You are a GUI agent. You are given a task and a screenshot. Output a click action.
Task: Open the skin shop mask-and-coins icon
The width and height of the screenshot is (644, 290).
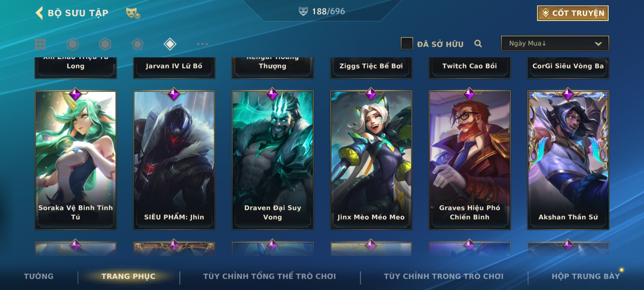point(133,13)
